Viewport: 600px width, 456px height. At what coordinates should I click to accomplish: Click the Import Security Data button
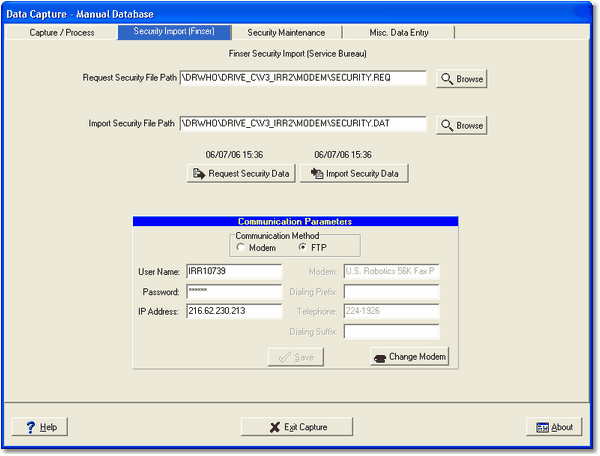[x=354, y=173]
